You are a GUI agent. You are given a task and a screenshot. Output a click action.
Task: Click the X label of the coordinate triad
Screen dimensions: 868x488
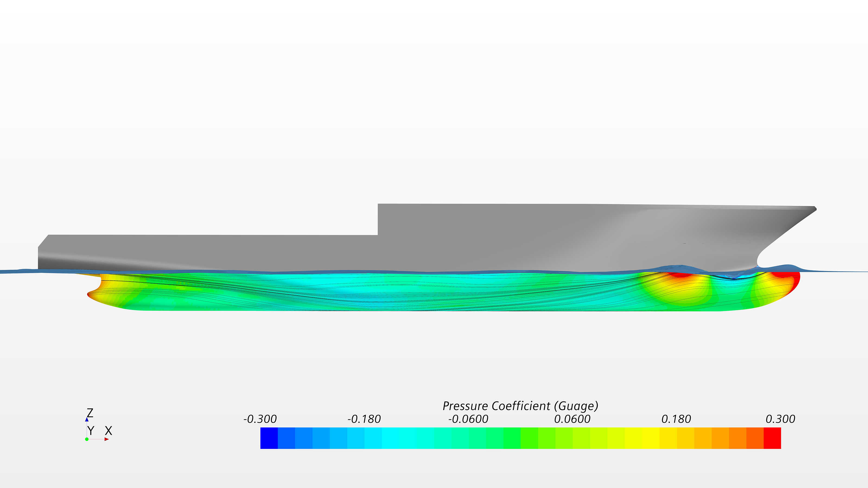click(x=109, y=431)
